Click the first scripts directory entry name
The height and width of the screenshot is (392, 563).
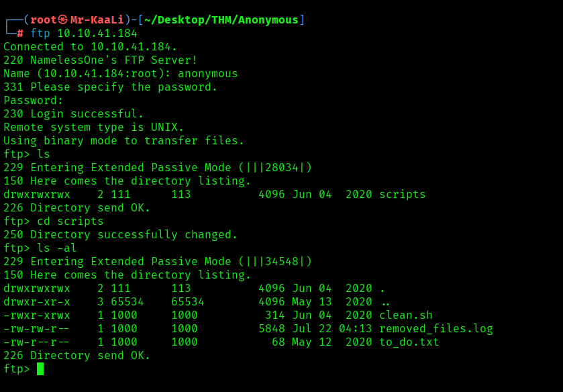pos(402,194)
